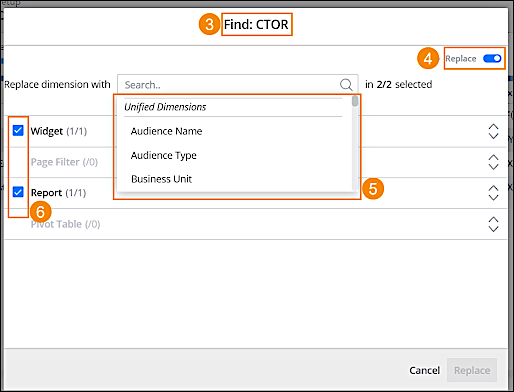This screenshot has width=514, height=392.
Task: Click the Pivot Table (/0) label
Action: [x=65, y=224]
